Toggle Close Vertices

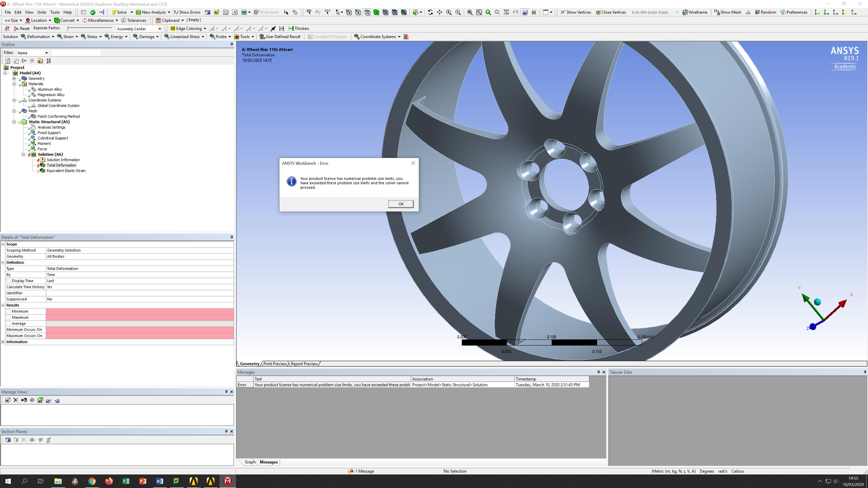(611, 12)
